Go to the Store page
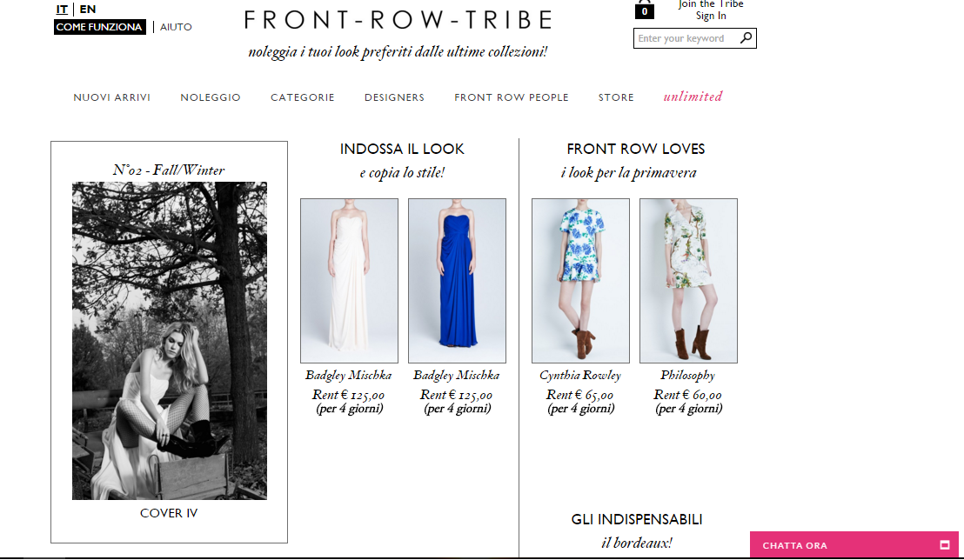 pyautogui.click(x=616, y=97)
